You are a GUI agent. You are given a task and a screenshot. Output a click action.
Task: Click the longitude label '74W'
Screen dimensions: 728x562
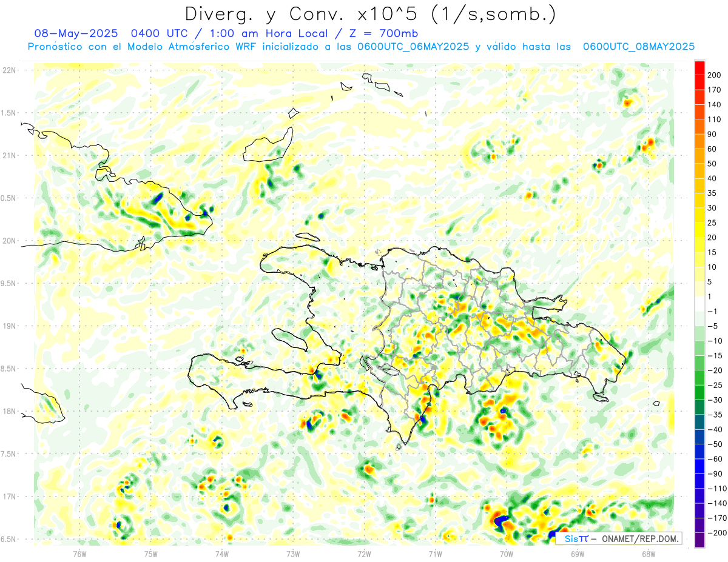point(222,554)
